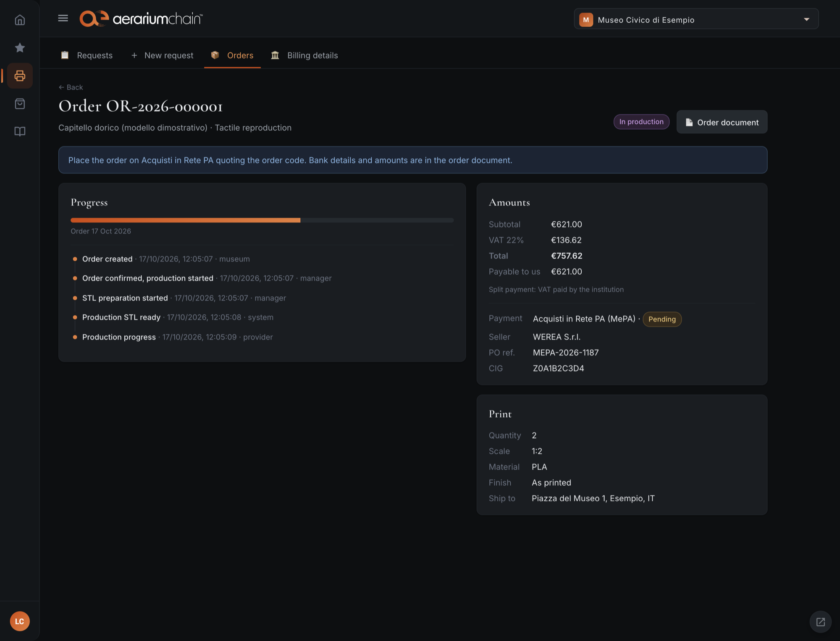The height and width of the screenshot is (641, 840).
Task: Click the order title OR-2026-000001
Action: tap(140, 106)
